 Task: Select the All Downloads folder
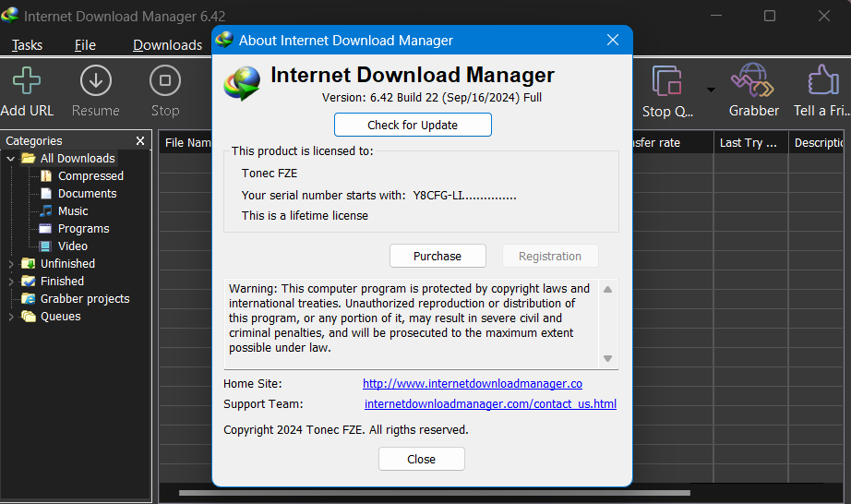pyautogui.click(x=78, y=159)
